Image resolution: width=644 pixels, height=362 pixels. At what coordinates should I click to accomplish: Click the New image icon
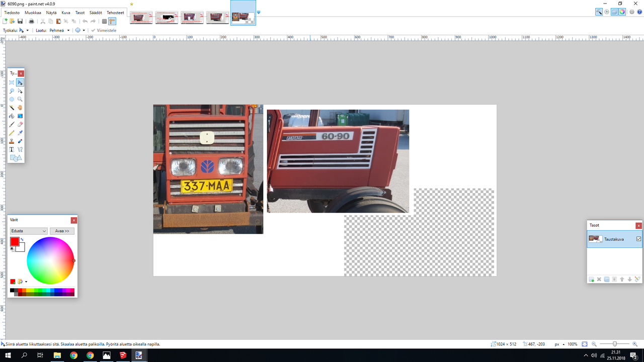(x=5, y=21)
